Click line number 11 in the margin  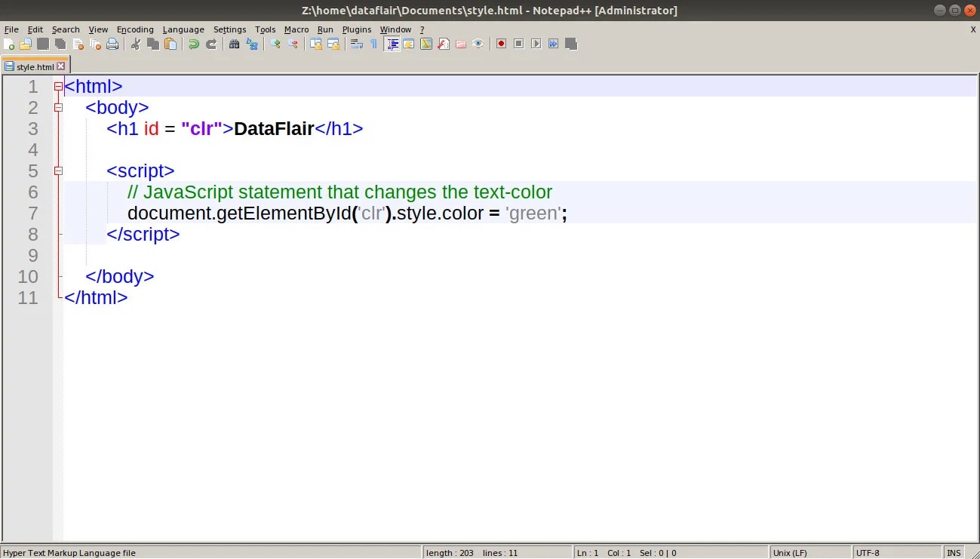28,298
